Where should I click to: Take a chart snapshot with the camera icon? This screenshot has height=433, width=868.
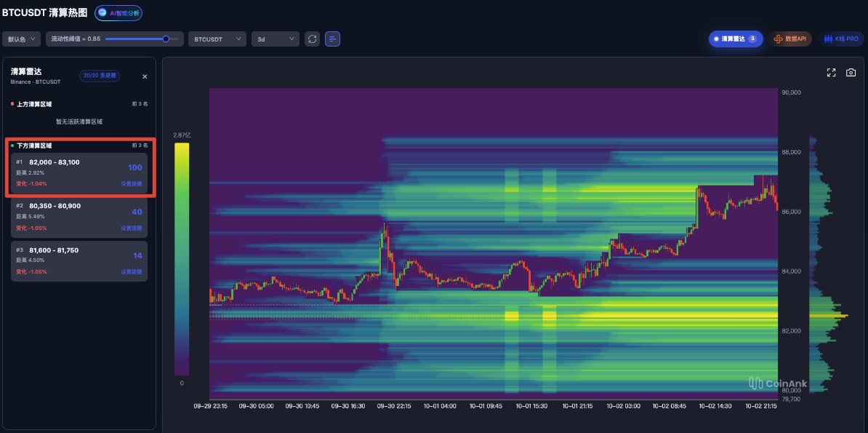(x=851, y=73)
